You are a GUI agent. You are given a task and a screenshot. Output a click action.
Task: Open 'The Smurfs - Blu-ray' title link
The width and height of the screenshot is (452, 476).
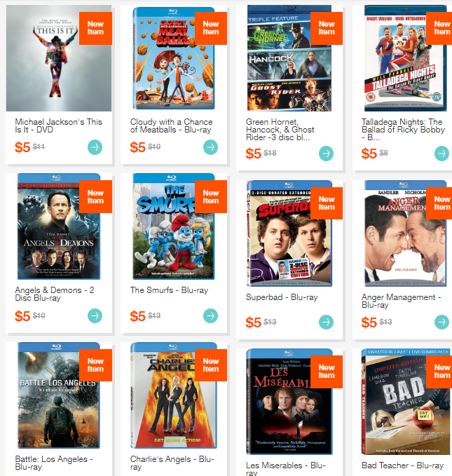(169, 290)
